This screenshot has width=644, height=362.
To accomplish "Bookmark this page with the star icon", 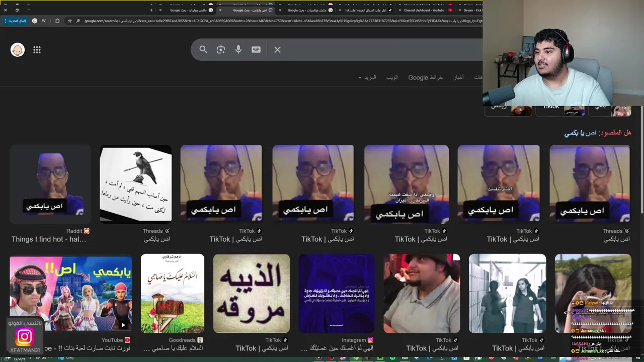I will pos(69,21).
